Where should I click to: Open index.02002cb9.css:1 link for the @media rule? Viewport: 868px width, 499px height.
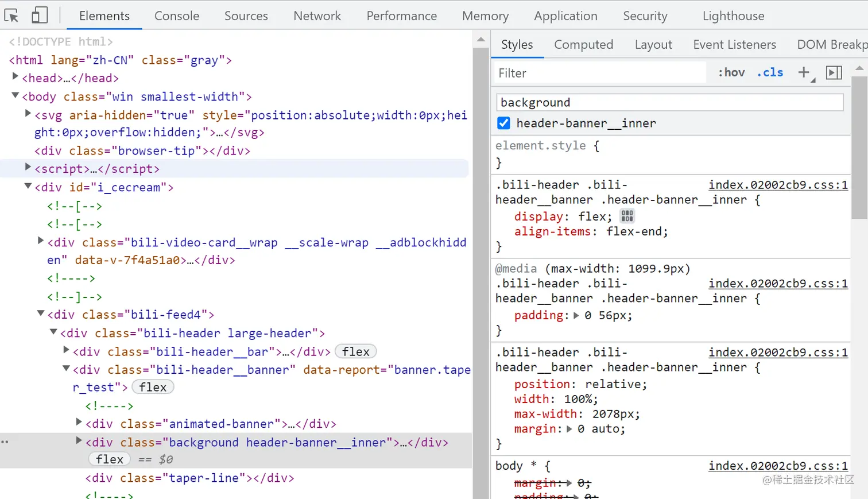click(778, 284)
